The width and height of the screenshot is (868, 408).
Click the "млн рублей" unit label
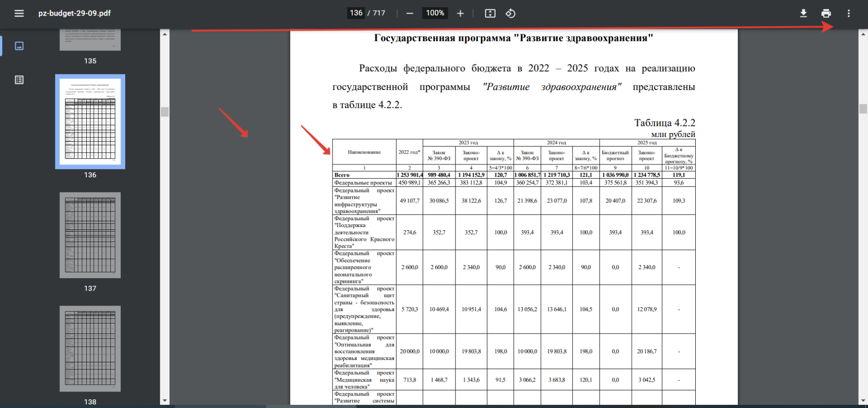[673, 134]
